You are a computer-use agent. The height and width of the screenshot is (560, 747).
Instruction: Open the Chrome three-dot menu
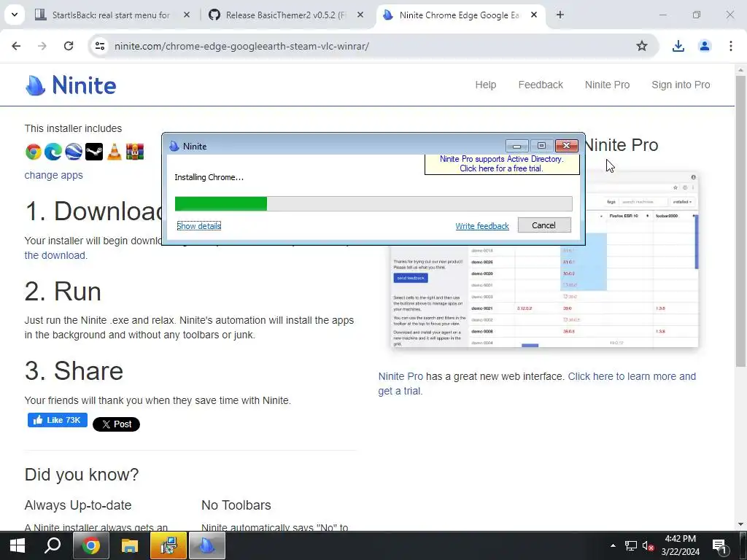(731, 46)
